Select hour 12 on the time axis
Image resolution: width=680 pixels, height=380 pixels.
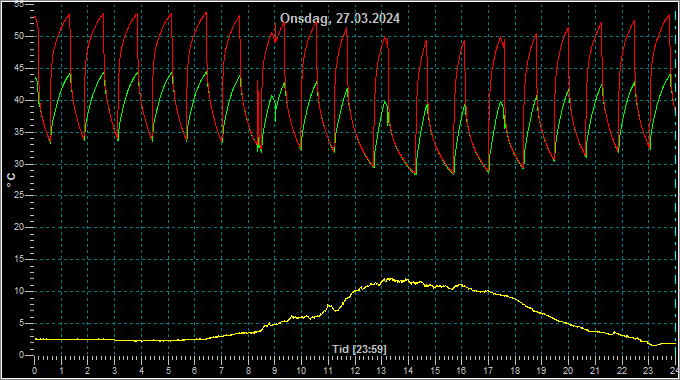pos(355,371)
